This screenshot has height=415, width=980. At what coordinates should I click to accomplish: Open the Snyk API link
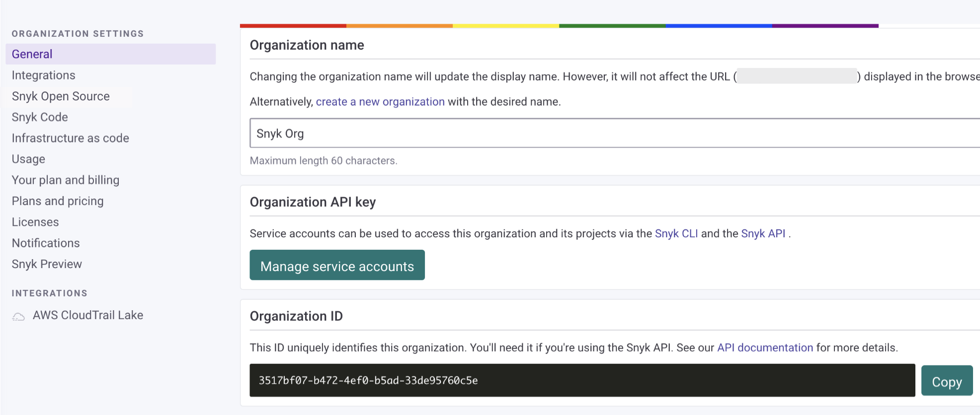(763, 234)
